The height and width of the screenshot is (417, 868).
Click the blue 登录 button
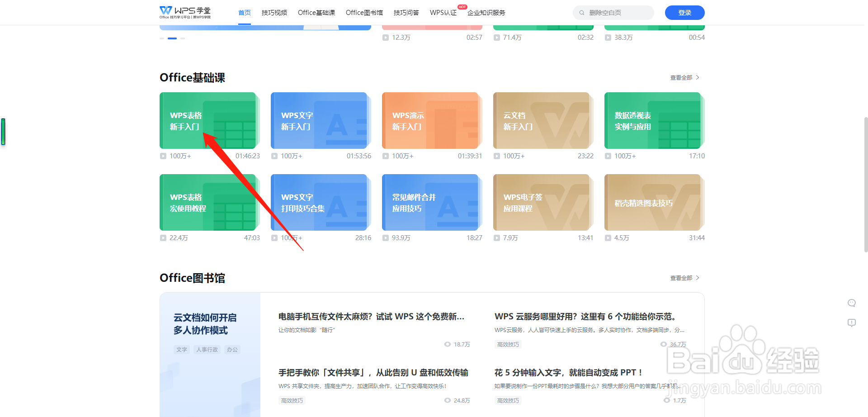[x=685, y=13]
